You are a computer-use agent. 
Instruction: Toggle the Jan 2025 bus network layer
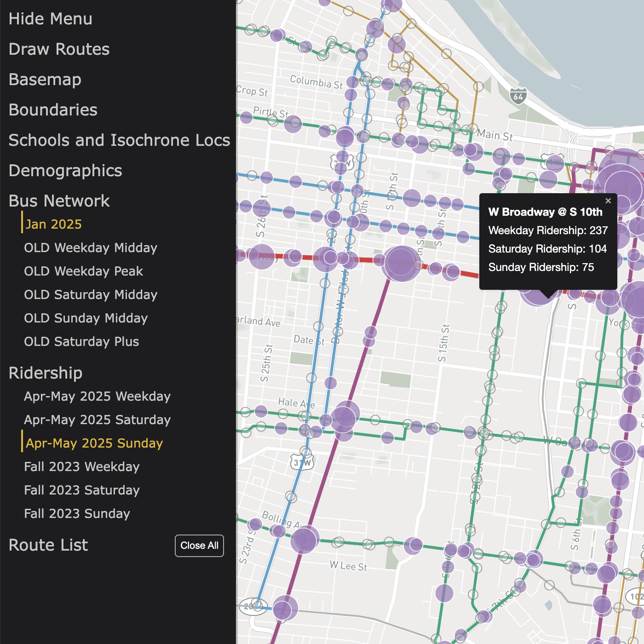(x=53, y=224)
